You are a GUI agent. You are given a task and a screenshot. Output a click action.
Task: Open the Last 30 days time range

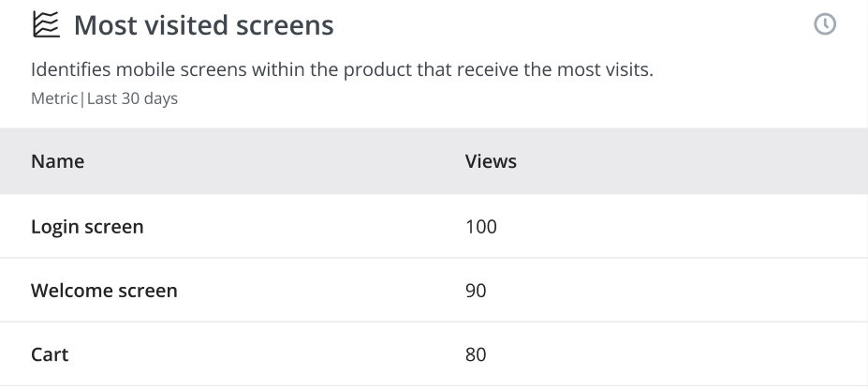132,98
